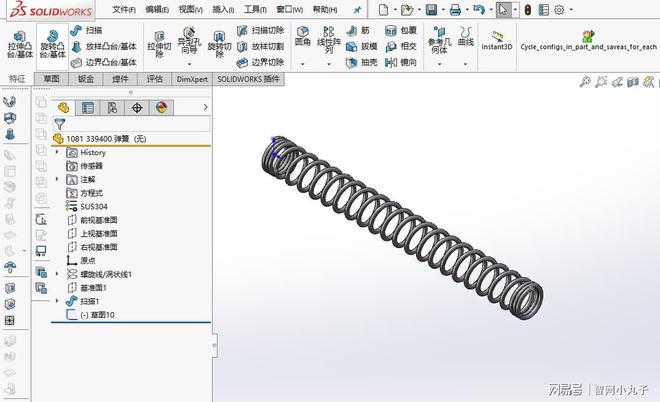The image size is (660, 402).
Task: Toggle Instant3D mode
Action: pyautogui.click(x=497, y=40)
